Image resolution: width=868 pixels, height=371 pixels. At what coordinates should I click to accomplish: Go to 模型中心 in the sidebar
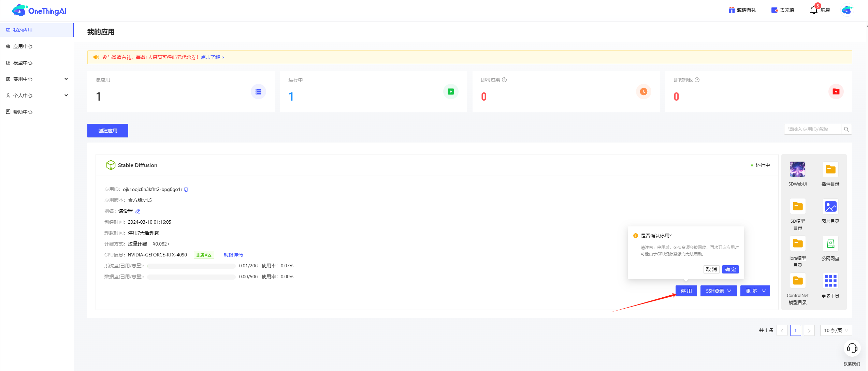click(23, 63)
